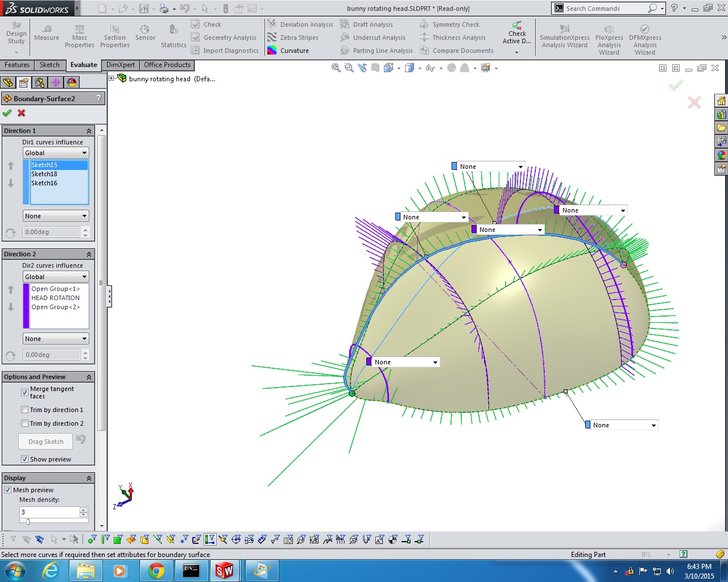This screenshot has height=582, width=728.
Task: Click the Drag Sketch button
Action: coord(46,442)
